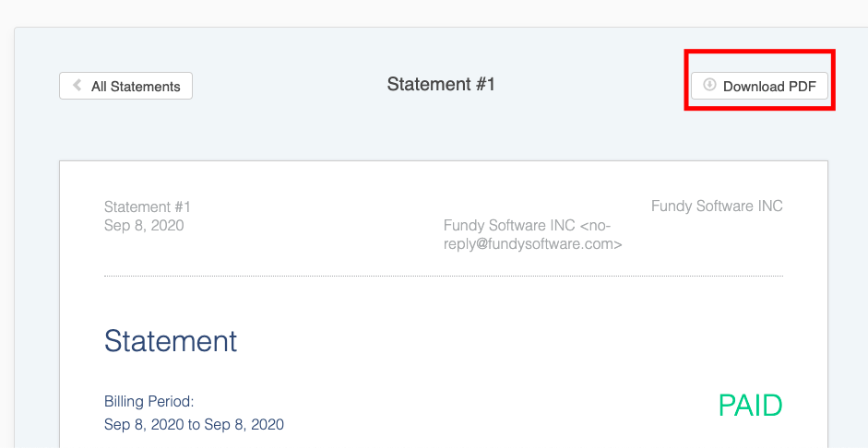Click the large blue Statement heading
The image size is (868, 448).
coord(171,341)
